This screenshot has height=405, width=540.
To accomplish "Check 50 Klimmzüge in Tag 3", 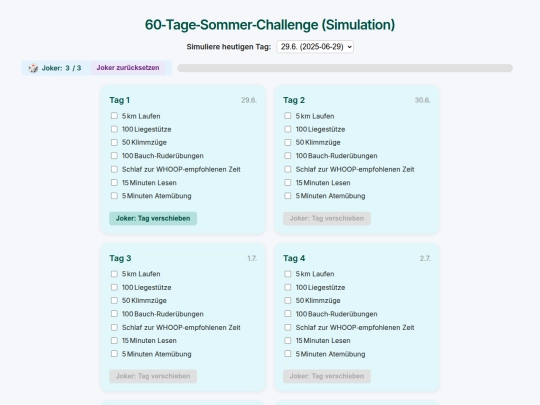I will click(x=114, y=300).
